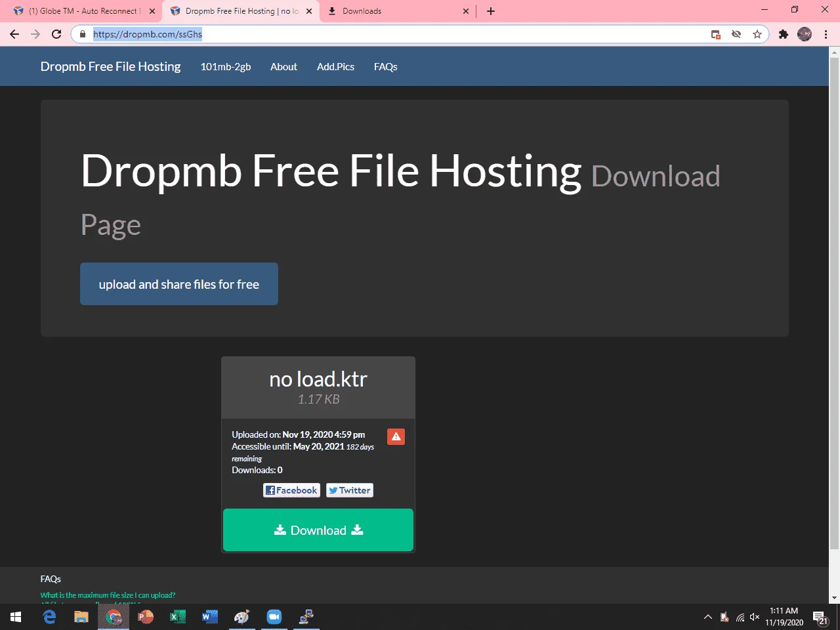Image resolution: width=840 pixels, height=630 pixels.
Task: Open Paint from the taskbar
Action: 242,617
